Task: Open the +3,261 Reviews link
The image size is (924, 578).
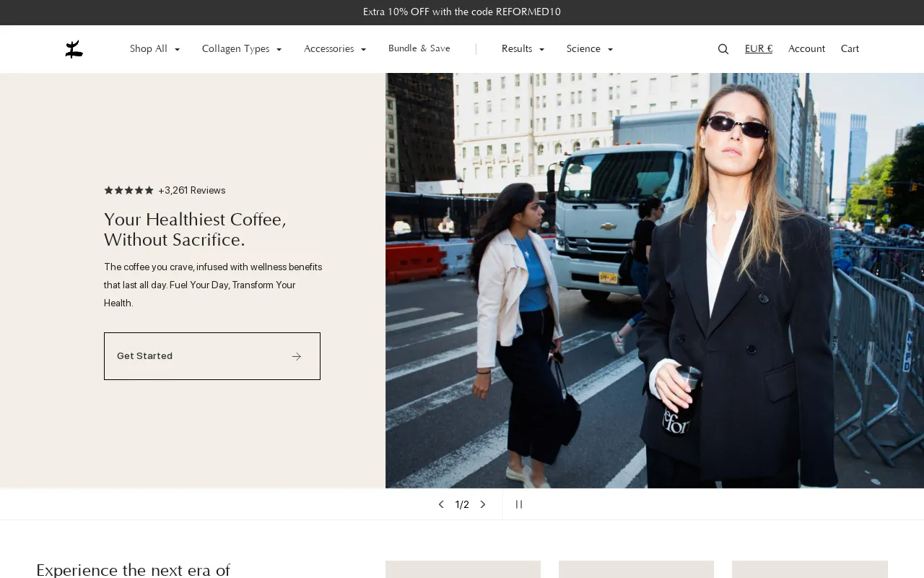Action: pyautogui.click(x=192, y=191)
